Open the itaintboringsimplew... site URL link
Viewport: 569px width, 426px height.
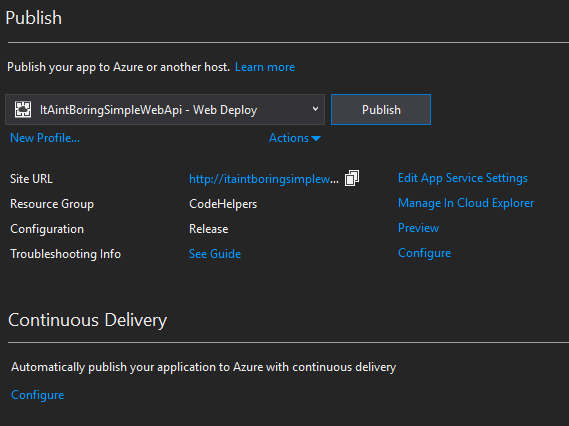(264, 179)
